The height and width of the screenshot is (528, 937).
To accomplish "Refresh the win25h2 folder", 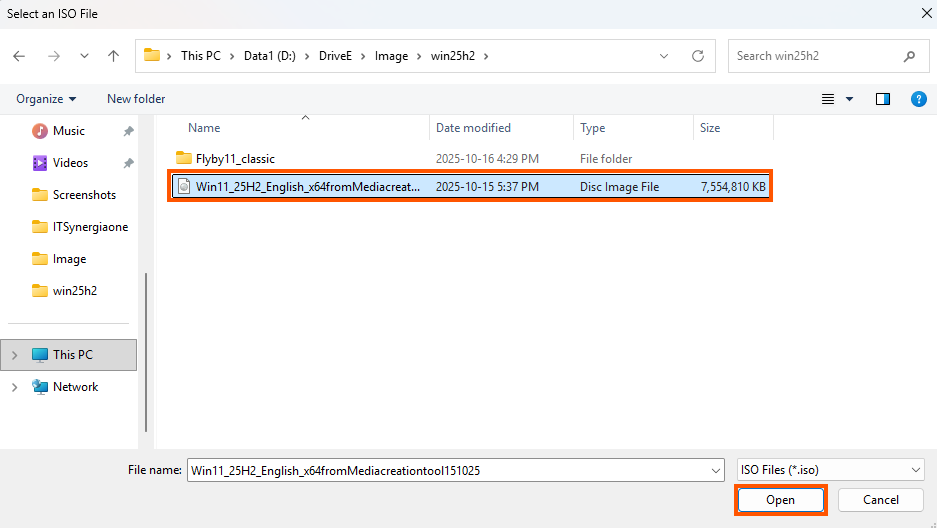I will (x=698, y=56).
